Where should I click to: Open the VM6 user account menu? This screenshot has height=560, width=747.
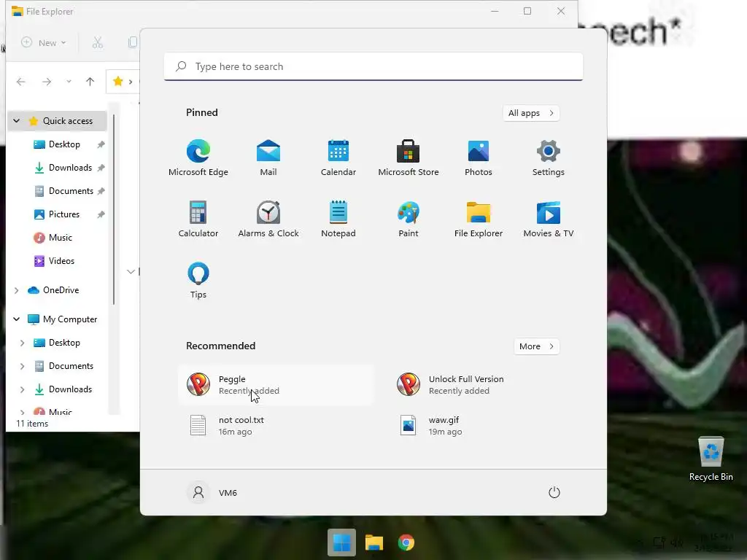click(x=212, y=492)
